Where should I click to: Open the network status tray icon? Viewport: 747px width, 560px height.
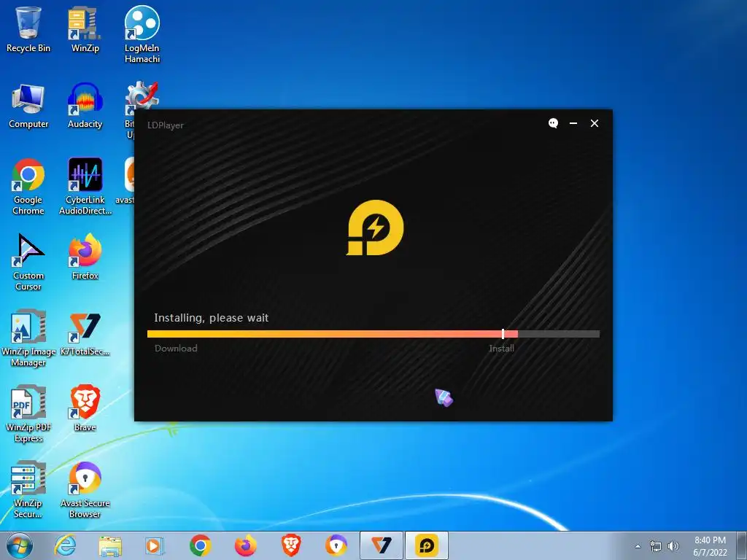[656, 546]
